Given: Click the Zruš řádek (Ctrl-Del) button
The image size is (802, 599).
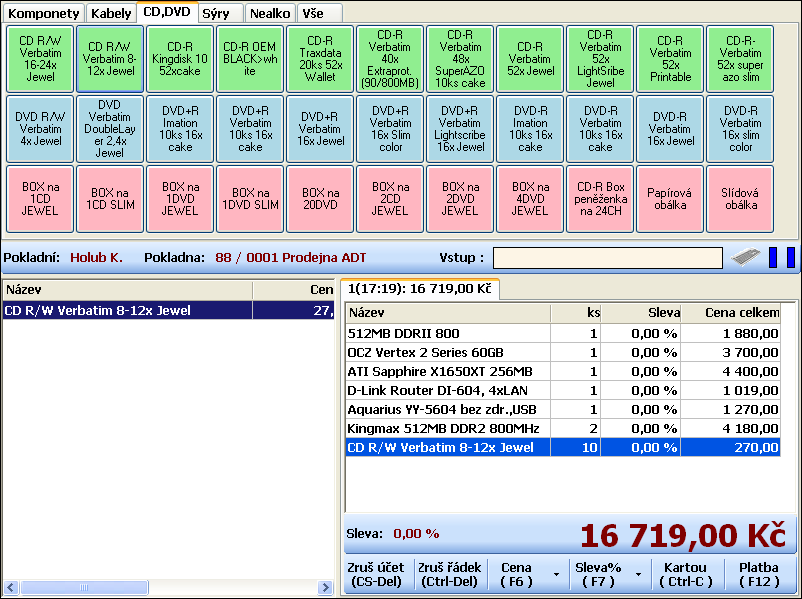Looking at the screenshot, I should click(x=450, y=574).
